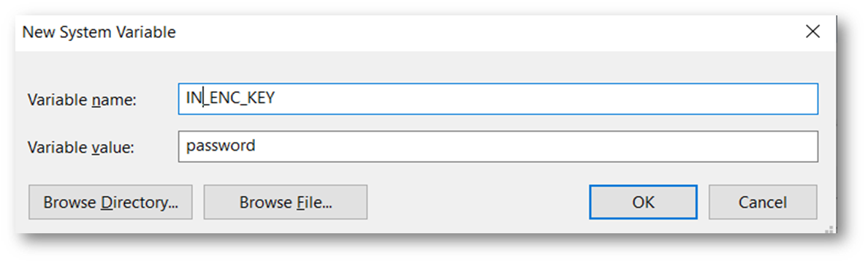The height and width of the screenshot is (264, 868).
Task: Click the 'Variable name:' label
Action: 82,100
